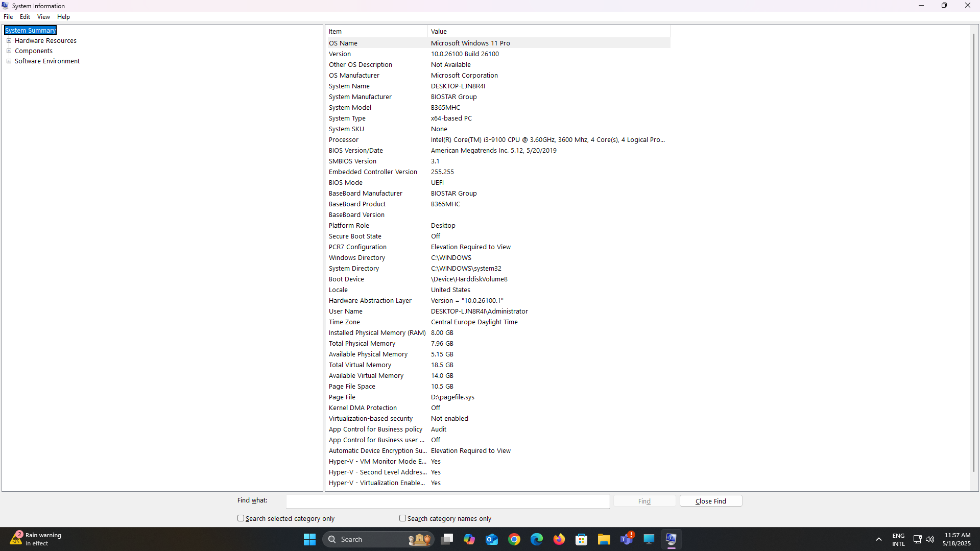Open the Rain warning weather widget
The height and width of the screenshot is (551, 980).
[x=36, y=539]
